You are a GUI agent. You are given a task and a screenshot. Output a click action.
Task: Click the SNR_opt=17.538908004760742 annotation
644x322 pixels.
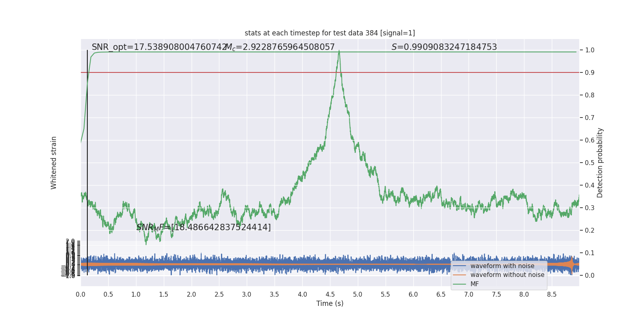[159, 47]
